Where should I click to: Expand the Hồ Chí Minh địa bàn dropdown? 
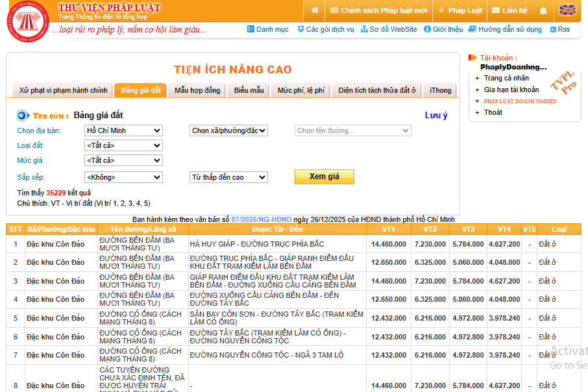click(x=123, y=130)
